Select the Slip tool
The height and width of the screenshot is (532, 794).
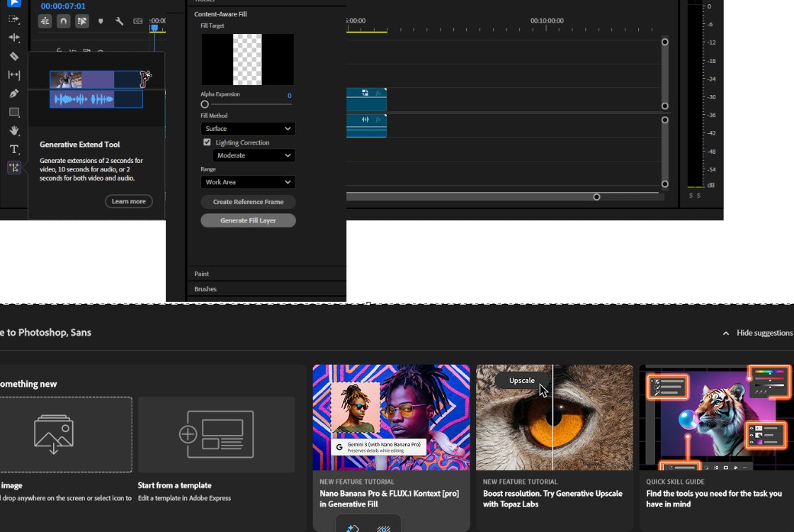13,75
